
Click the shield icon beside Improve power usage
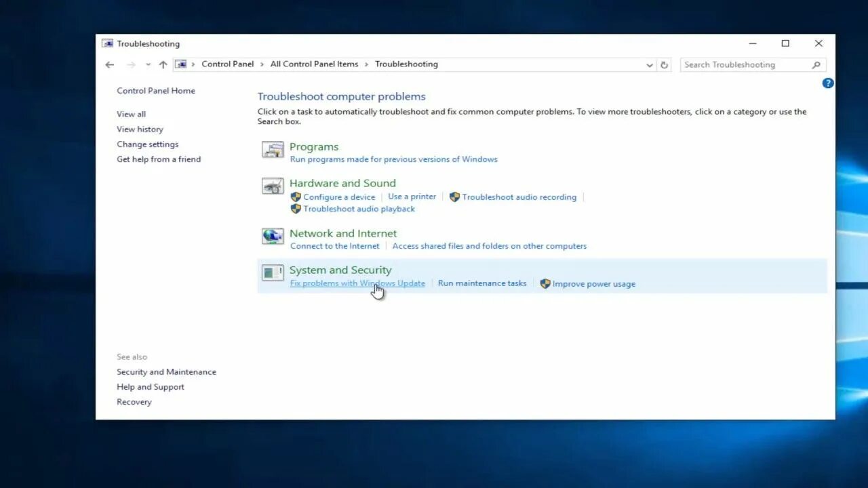[545, 284]
